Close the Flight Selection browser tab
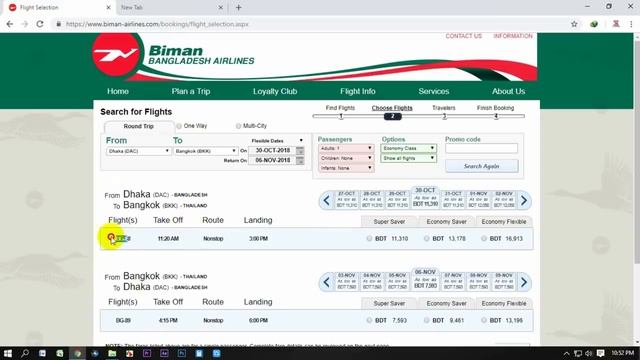Viewport: 640px width, 360px height. (108, 7)
